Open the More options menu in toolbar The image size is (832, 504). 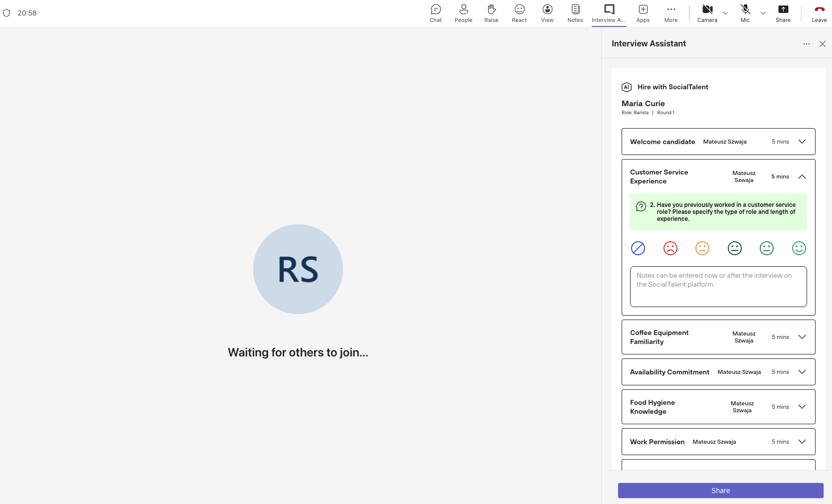670,13
